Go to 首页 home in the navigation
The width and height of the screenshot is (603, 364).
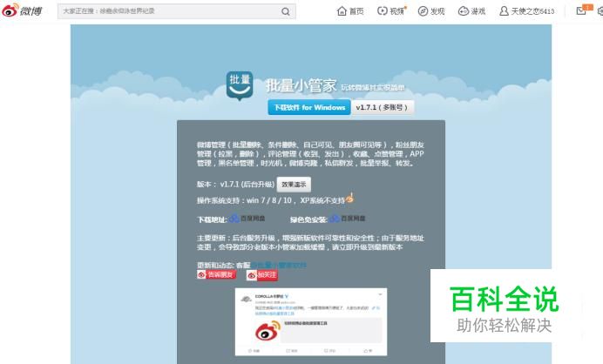pyautogui.click(x=350, y=11)
